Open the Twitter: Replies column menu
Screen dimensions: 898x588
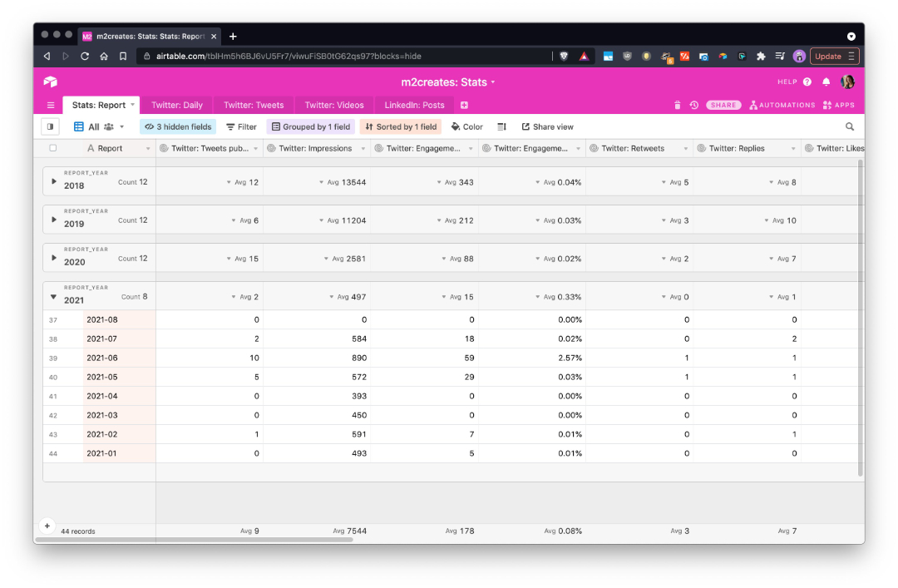click(793, 148)
